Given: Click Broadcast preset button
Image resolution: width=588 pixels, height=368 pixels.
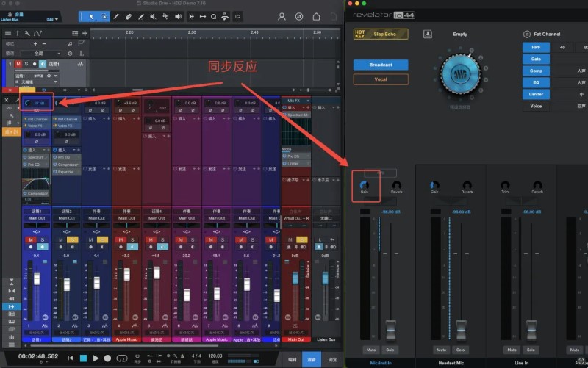Looking at the screenshot, I should click(x=381, y=65).
